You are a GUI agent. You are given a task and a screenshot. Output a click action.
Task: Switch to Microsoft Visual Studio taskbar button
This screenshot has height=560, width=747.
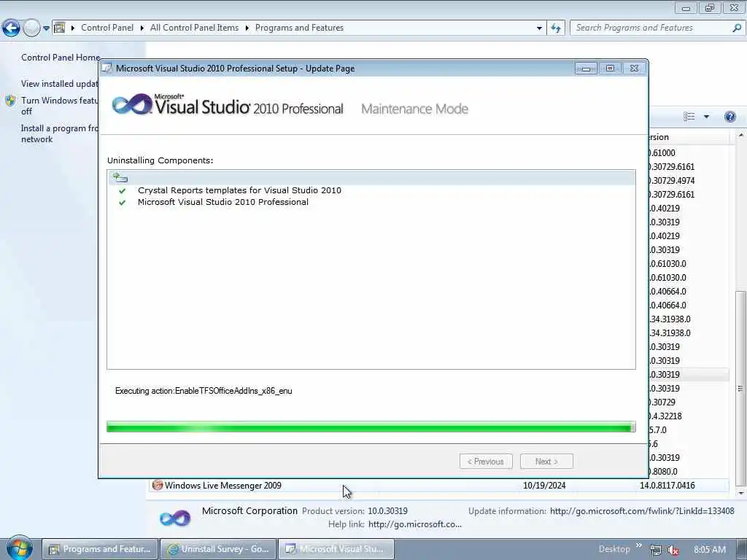tap(336, 549)
